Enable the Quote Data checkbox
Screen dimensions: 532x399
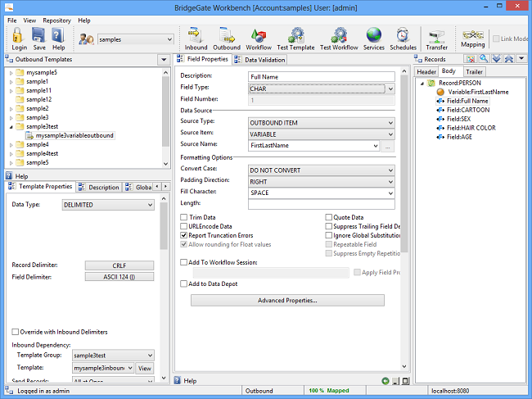tap(328, 217)
